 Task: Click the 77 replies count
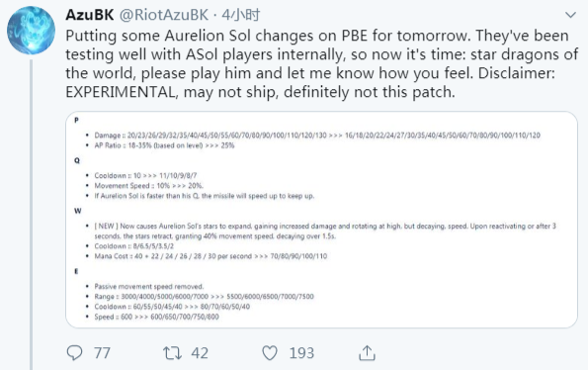coord(102,353)
